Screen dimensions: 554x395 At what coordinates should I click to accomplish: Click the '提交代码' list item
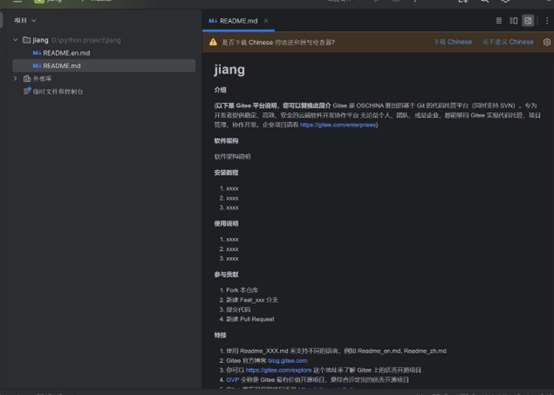click(x=238, y=309)
